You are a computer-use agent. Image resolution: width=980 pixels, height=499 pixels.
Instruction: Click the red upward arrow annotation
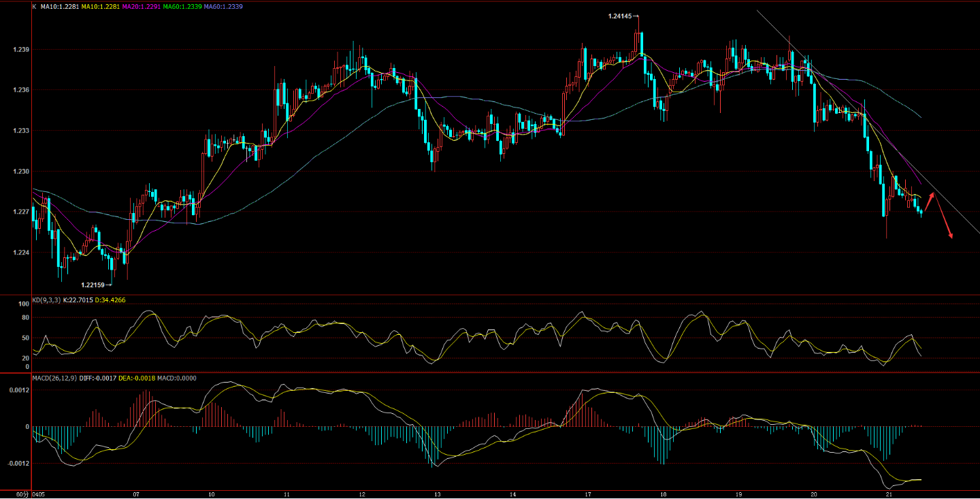930,202
